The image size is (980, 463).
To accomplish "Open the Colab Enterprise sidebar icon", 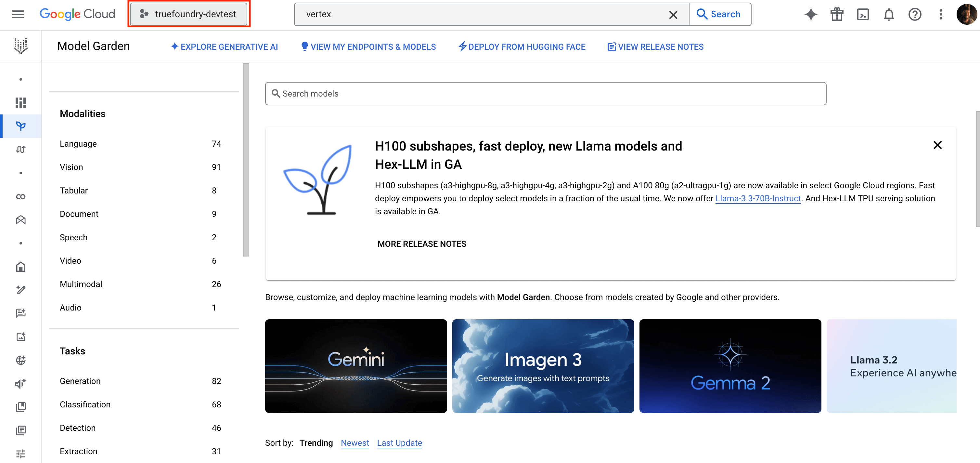I will point(20,196).
